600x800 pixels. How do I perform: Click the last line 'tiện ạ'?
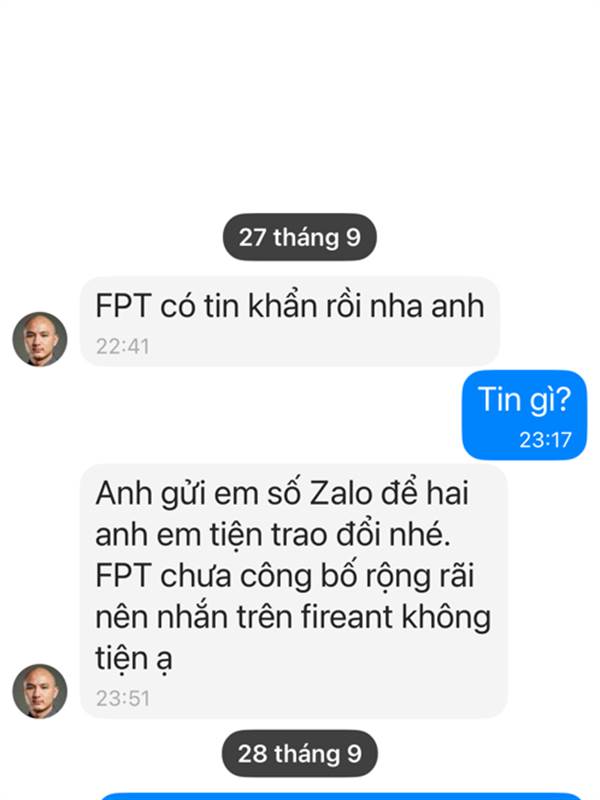(134, 658)
